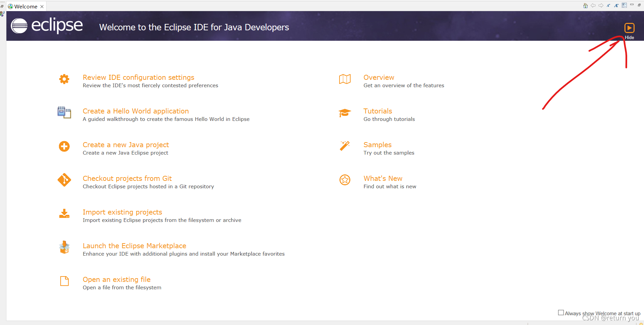Click the magic wand Samples icon

click(x=345, y=146)
